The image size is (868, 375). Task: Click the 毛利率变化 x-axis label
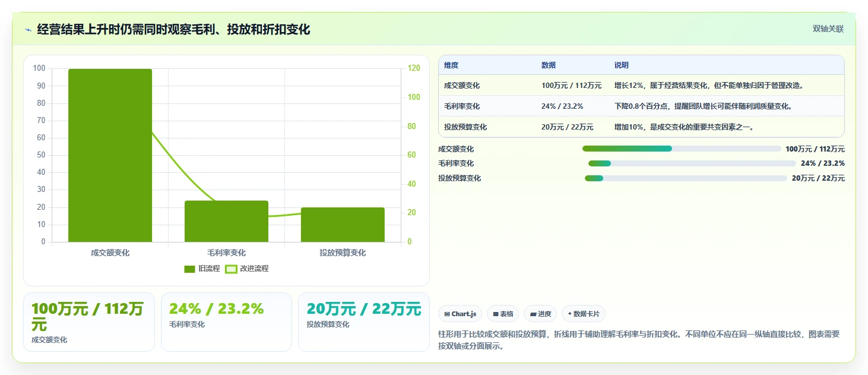click(x=226, y=253)
